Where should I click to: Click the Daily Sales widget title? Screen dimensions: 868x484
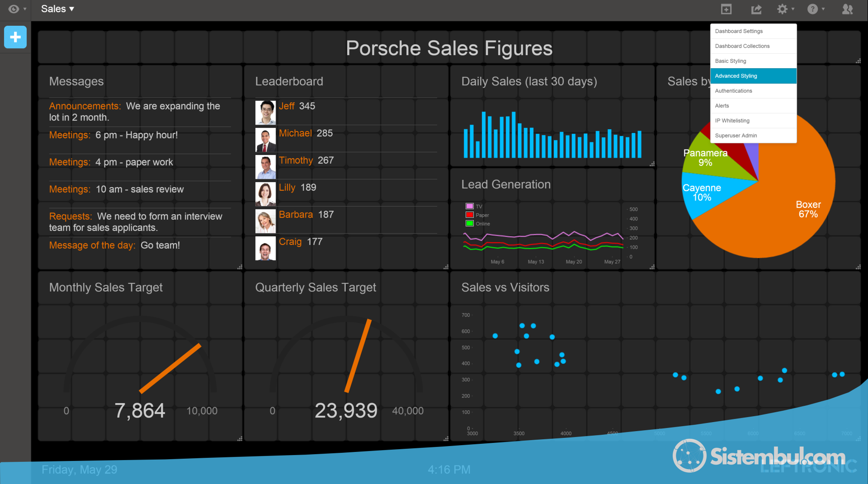tap(529, 81)
